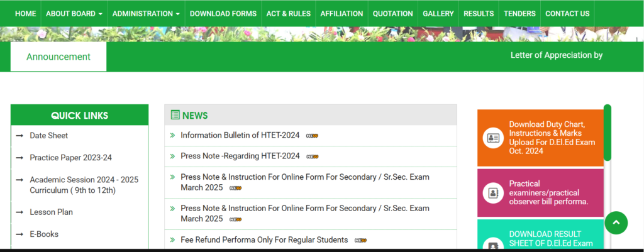
Task: Expand the ADMINISTRATION dropdown menu
Action: tap(146, 14)
